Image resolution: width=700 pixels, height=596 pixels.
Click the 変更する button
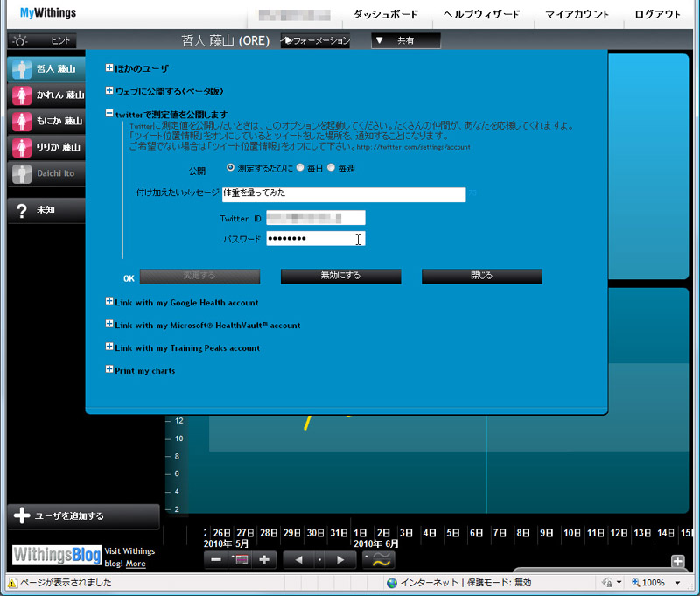[x=199, y=276]
